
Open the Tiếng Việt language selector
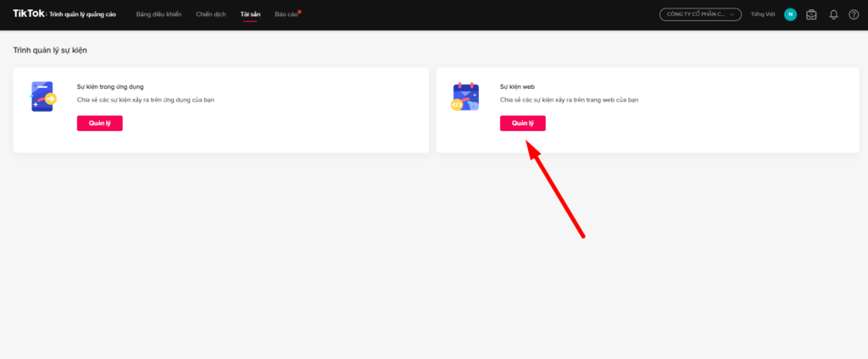[763, 14]
